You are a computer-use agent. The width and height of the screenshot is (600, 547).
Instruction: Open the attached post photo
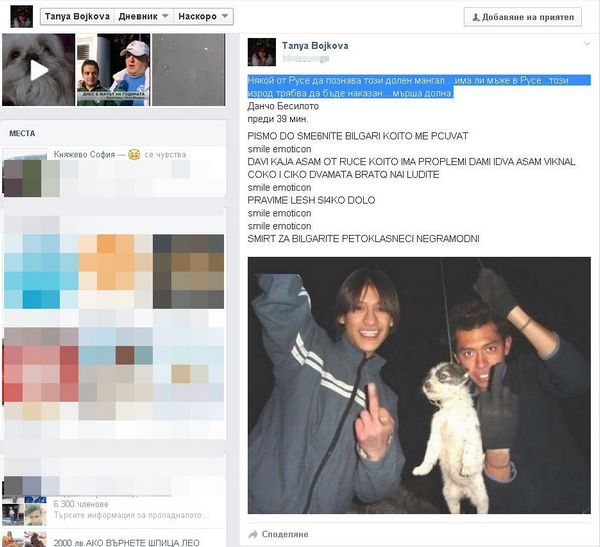tap(418, 386)
